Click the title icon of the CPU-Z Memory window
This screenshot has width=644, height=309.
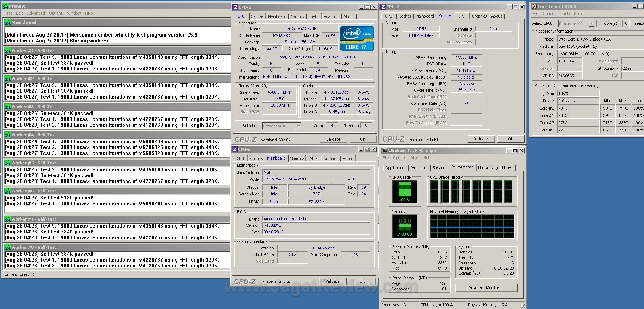pyautogui.click(x=383, y=7)
